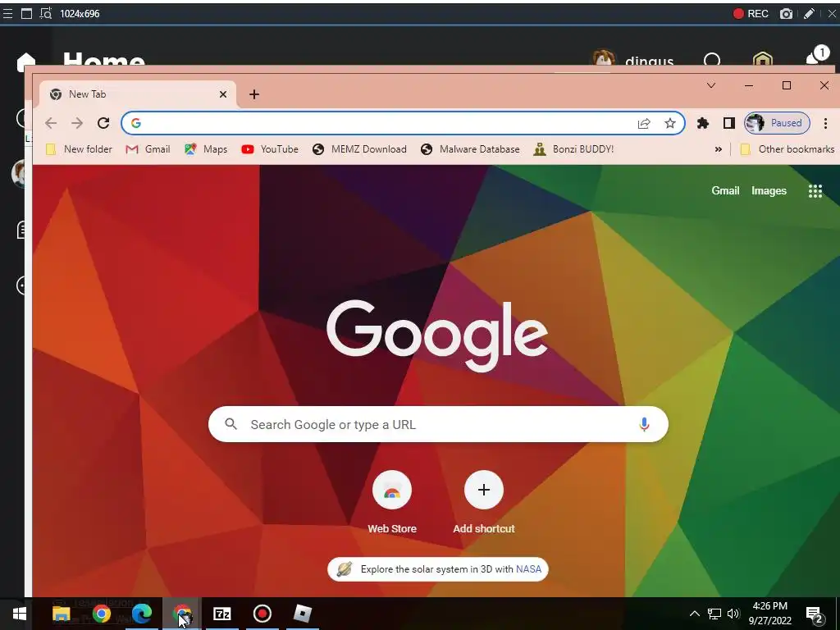Share this page icon in address bar

(x=644, y=123)
